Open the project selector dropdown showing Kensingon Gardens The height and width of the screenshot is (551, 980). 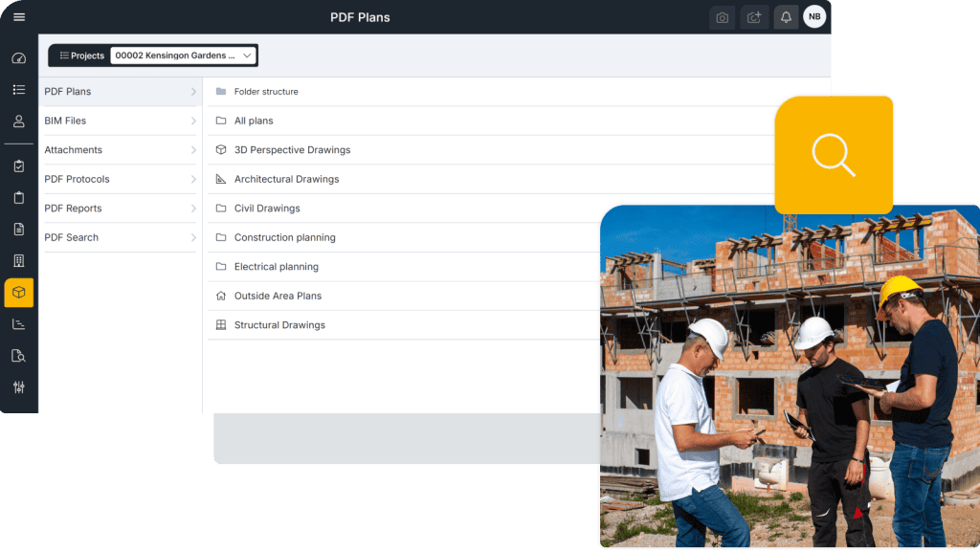(182, 55)
